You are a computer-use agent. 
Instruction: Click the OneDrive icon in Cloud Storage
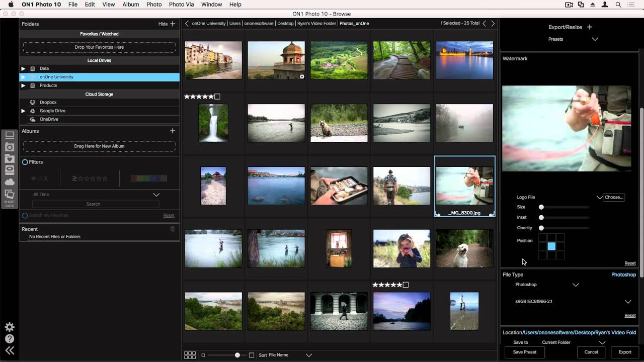(33, 119)
